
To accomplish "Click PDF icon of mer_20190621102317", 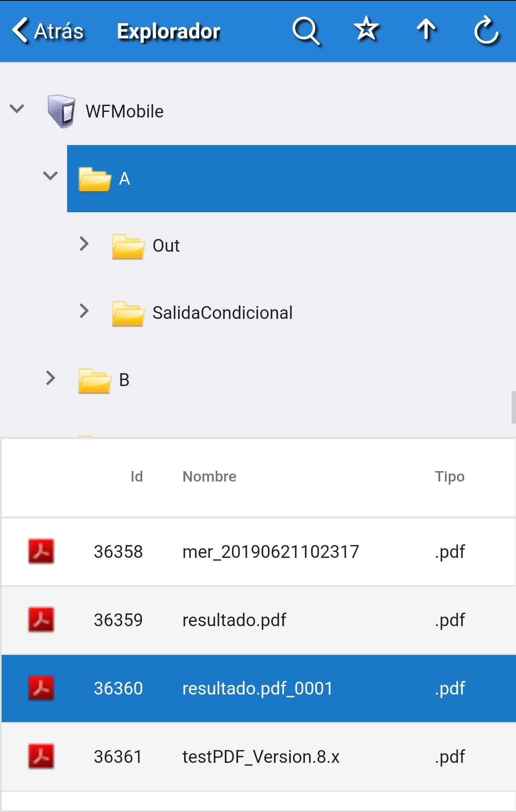I will click(x=41, y=551).
